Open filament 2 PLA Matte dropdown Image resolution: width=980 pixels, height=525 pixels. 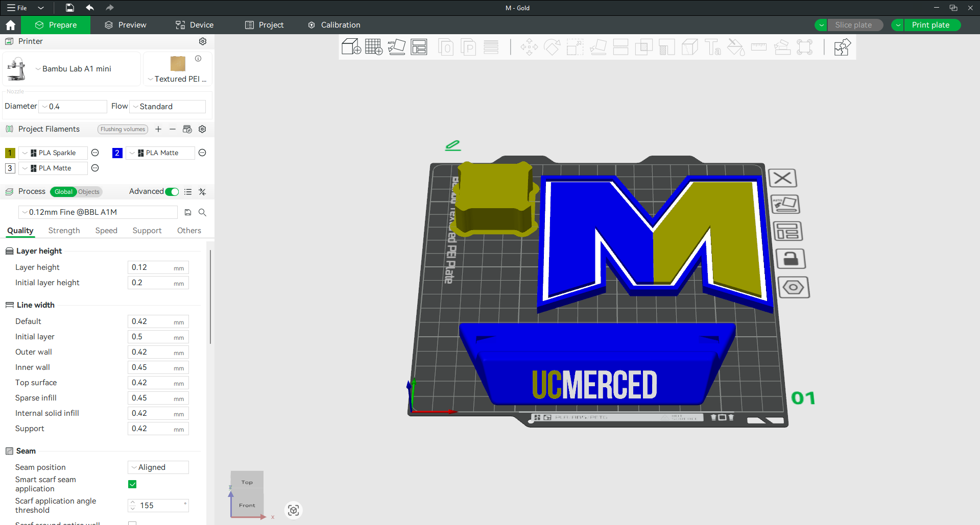pyautogui.click(x=160, y=153)
